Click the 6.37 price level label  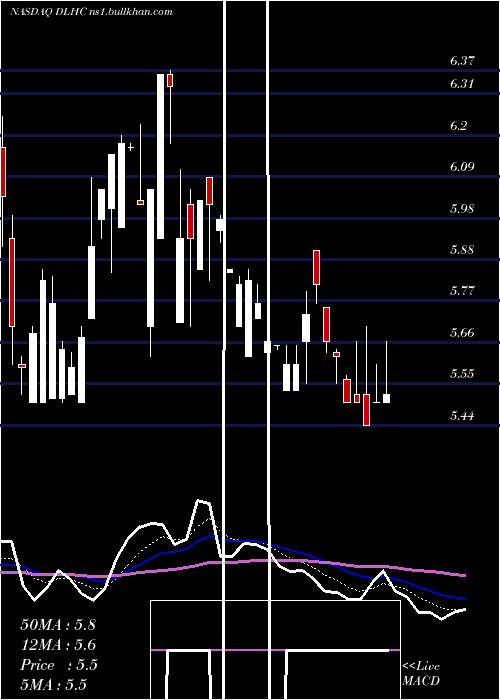pos(462,61)
